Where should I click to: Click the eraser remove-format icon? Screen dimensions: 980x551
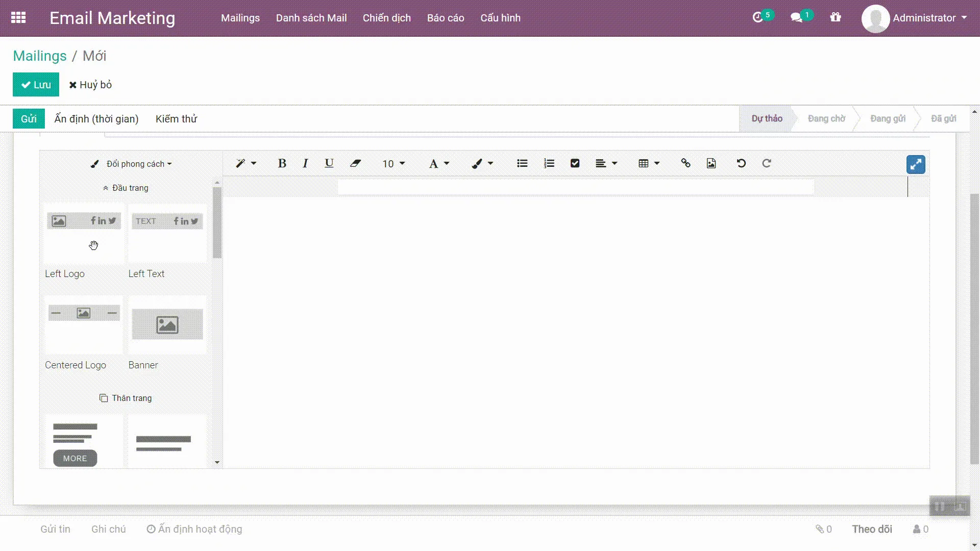355,163
